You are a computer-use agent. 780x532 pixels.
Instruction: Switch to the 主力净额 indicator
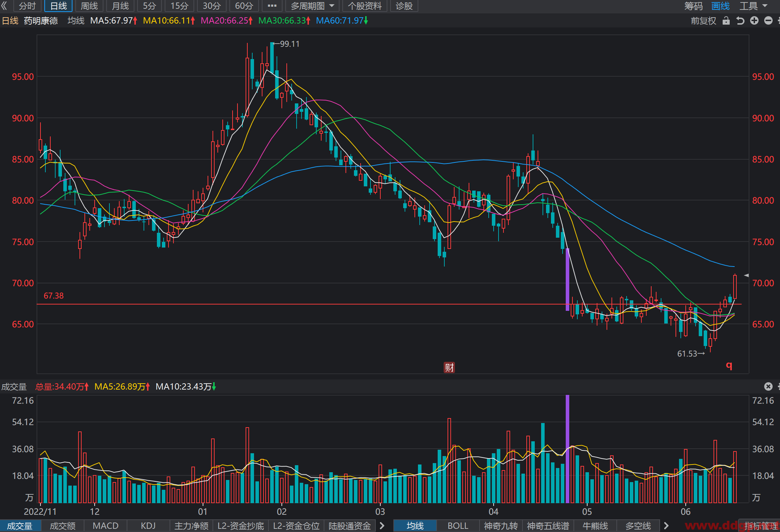(191, 526)
